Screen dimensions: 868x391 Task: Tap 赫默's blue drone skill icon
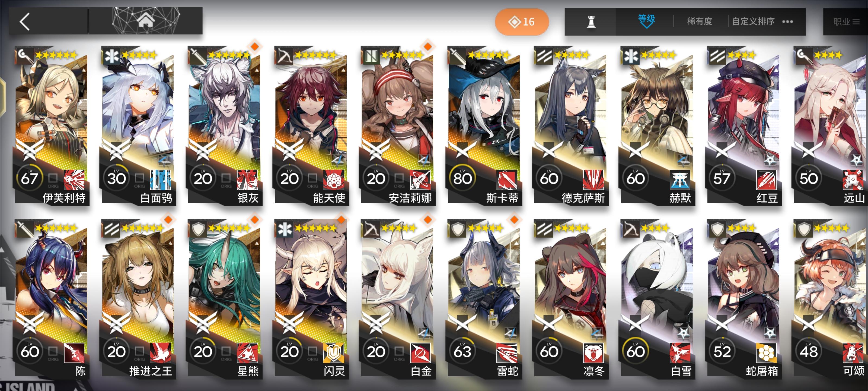coord(680,180)
